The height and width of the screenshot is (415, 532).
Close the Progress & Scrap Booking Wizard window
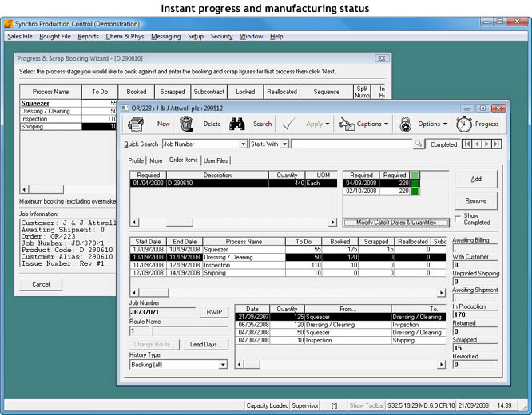click(382, 58)
